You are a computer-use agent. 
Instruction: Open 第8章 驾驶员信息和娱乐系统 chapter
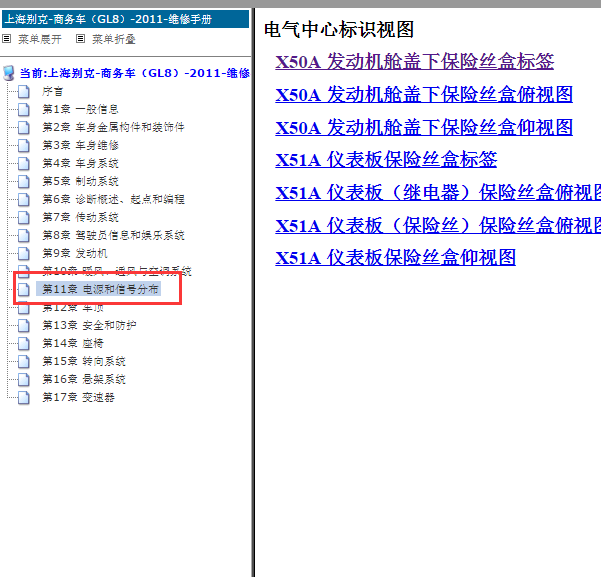point(113,235)
